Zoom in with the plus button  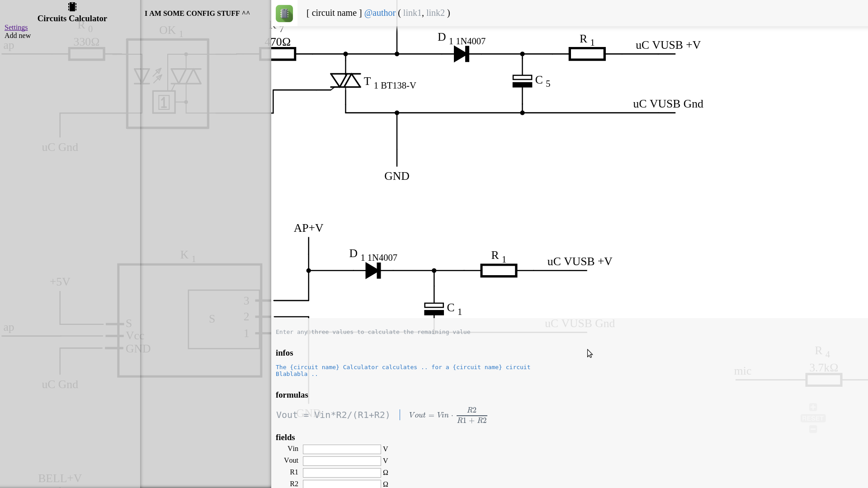point(813,407)
